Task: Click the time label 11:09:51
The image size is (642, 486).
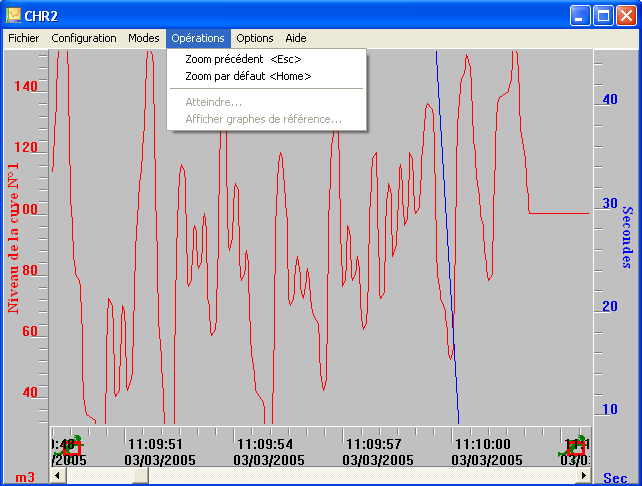Action: click(155, 444)
